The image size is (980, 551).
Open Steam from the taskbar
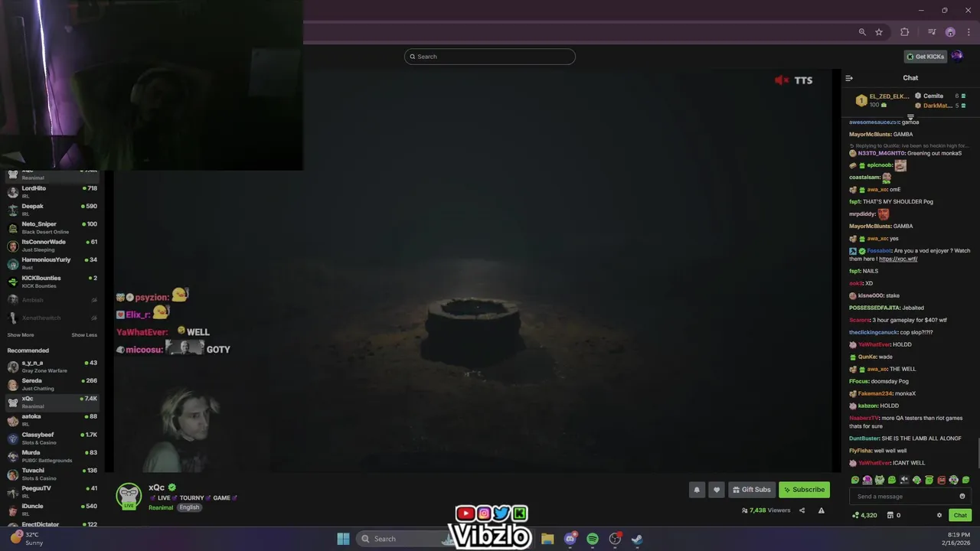click(x=637, y=539)
